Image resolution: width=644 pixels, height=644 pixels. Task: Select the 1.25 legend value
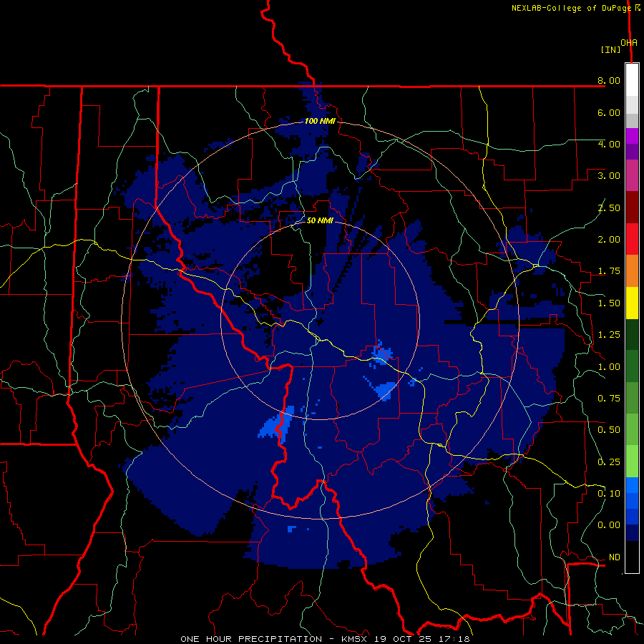tap(609, 335)
